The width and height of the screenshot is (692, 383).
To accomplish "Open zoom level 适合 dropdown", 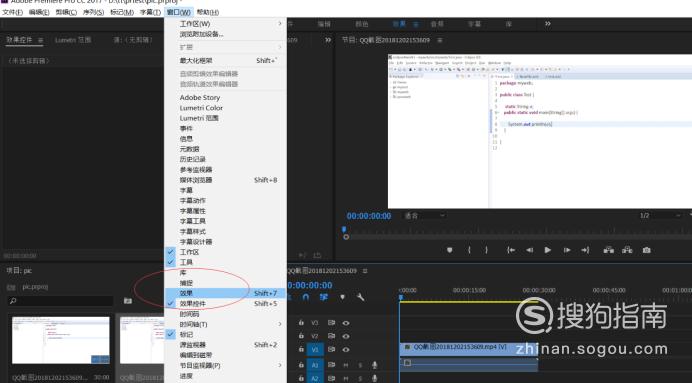I will tap(425, 216).
